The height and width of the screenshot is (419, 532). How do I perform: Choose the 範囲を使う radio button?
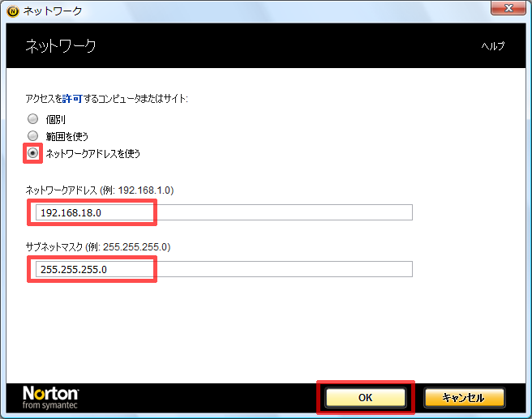(33, 135)
